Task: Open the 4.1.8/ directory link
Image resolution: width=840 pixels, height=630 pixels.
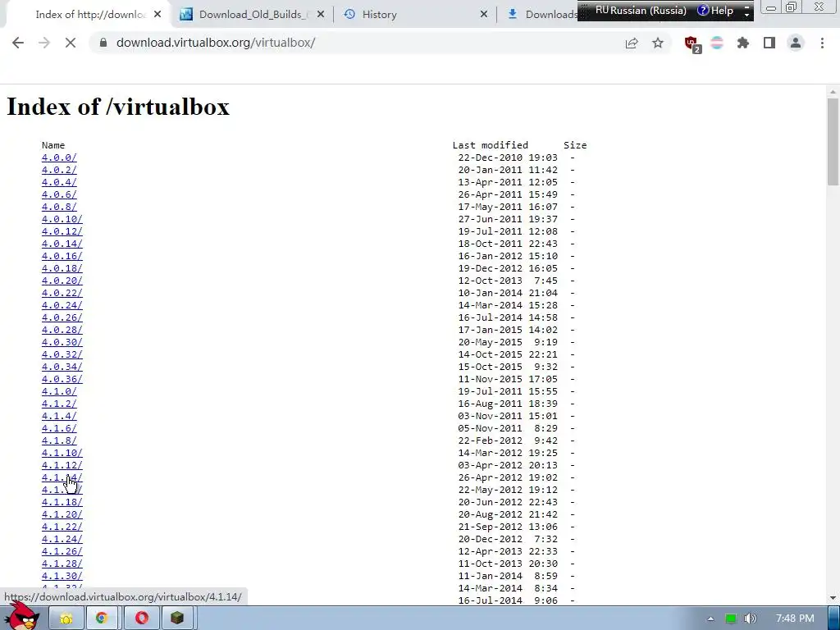Action: click(x=59, y=441)
